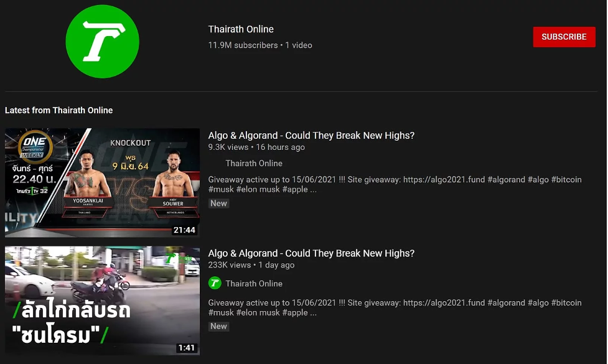The height and width of the screenshot is (364, 608).
Task: Click the 233K views 1 day ago line
Action: point(251,265)
